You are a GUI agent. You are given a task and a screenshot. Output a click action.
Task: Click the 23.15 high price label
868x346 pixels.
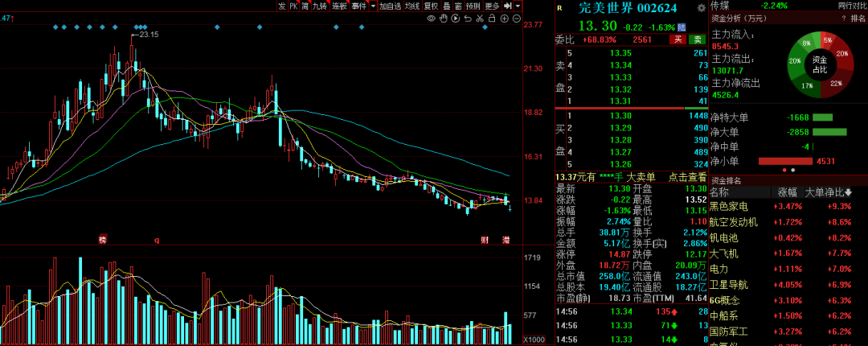click(149, 35)
